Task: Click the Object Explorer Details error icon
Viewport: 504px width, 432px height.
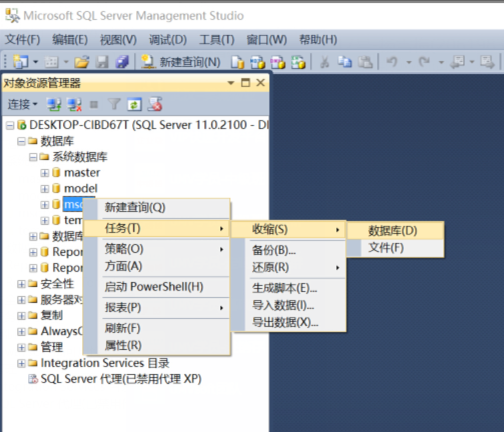Action: pyautogui.click(x=155, y=105)
